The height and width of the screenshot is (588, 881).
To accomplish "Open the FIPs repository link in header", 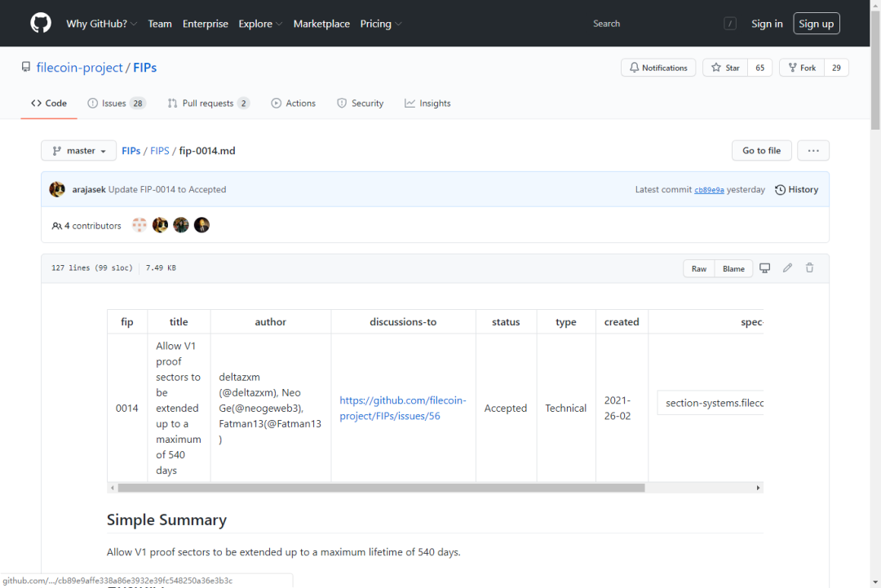I will 145,68.
